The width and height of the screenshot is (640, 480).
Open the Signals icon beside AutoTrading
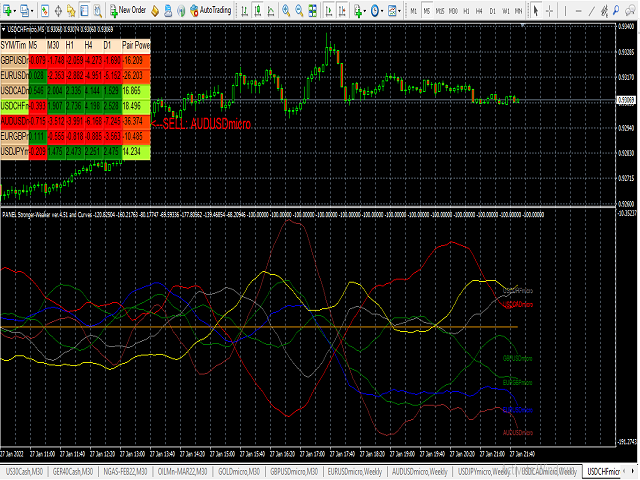coord(181,11)
